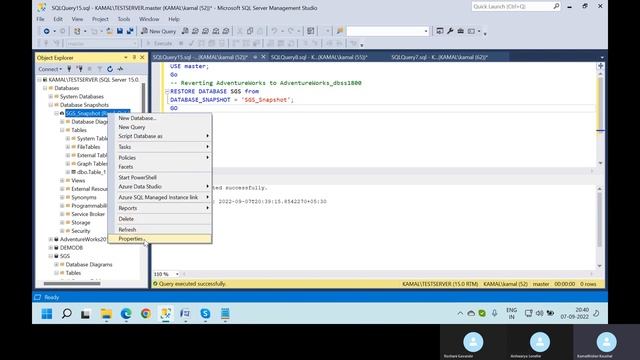
Task: Expand the AdventureWorks database node
Action: click(x=51, y=239)
